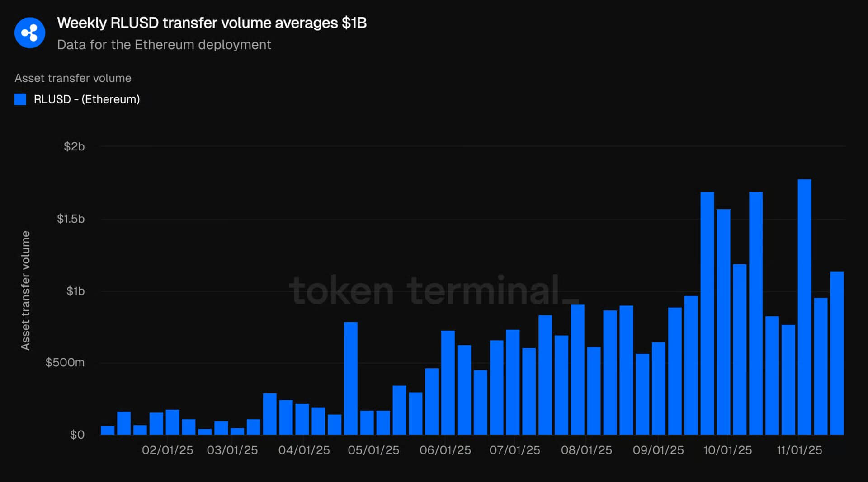Click the chart title about weekly RLUSD volume
868x482 pixels.
[x=212, y=23]
